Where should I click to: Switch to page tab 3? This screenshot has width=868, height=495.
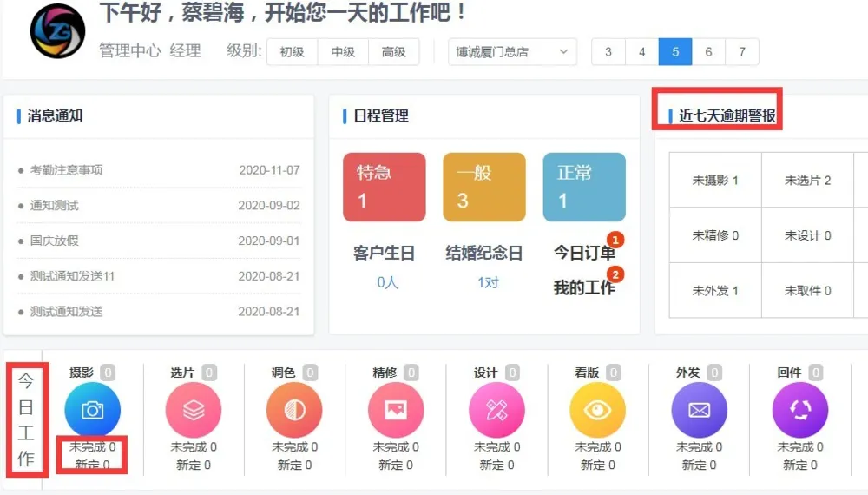608,52
